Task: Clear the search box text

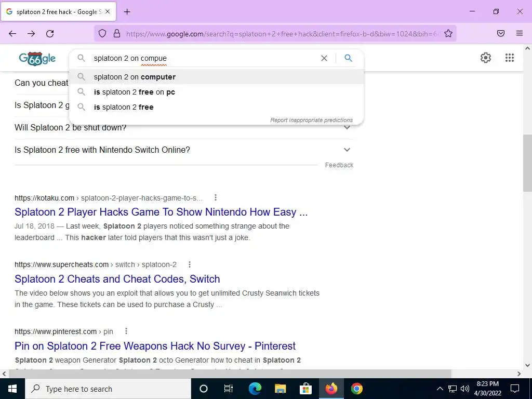Action: [x=324, y=58]
